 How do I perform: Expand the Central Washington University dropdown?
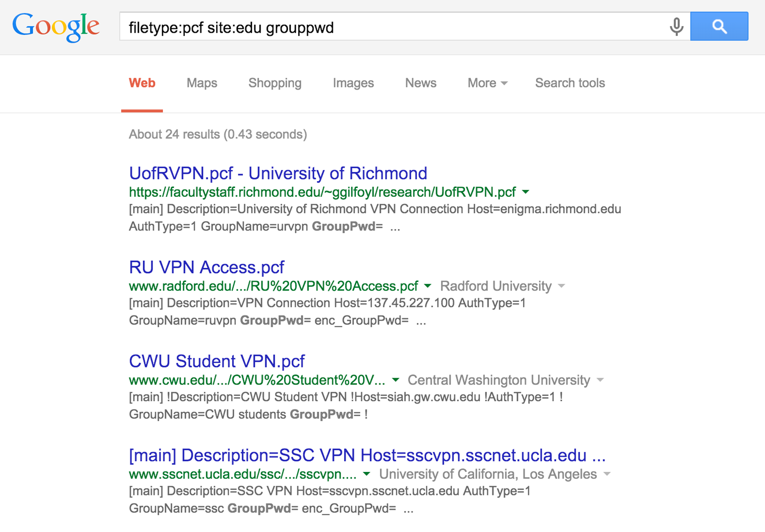[601, 380]
